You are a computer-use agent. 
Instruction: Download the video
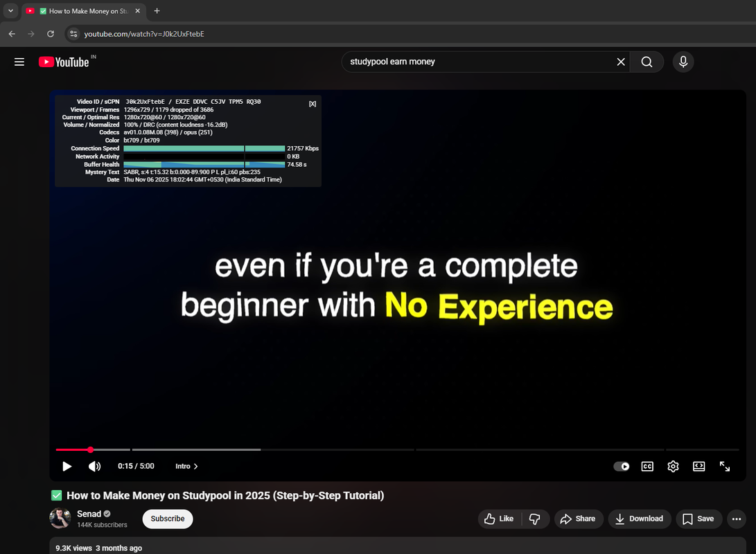(x=640, y=519)
